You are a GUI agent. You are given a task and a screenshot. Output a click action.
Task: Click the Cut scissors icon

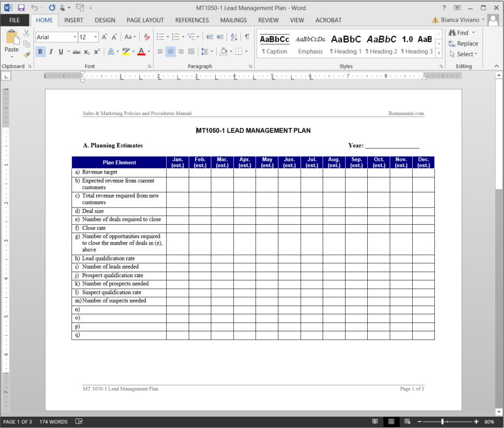26,33
